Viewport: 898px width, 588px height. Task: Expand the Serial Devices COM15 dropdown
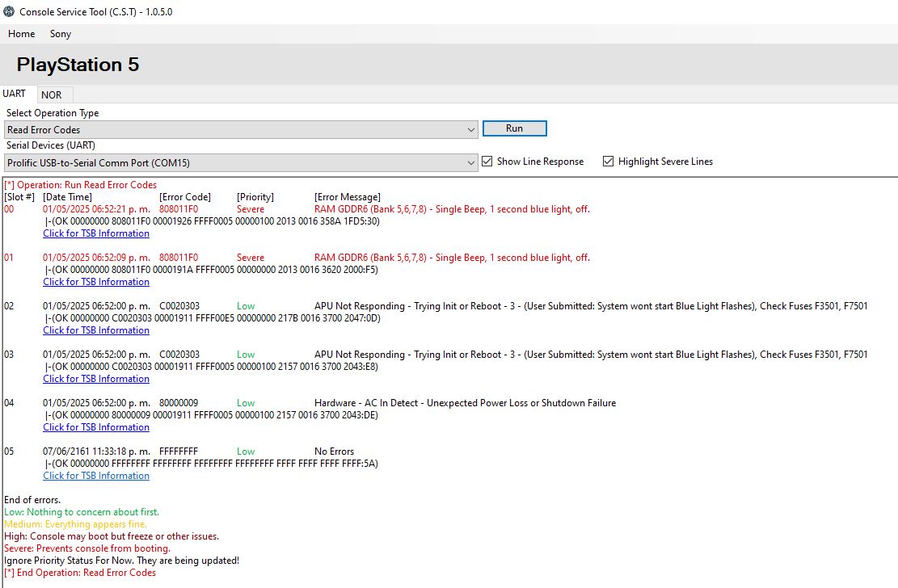pyautogui.click(x=241, y=162)
